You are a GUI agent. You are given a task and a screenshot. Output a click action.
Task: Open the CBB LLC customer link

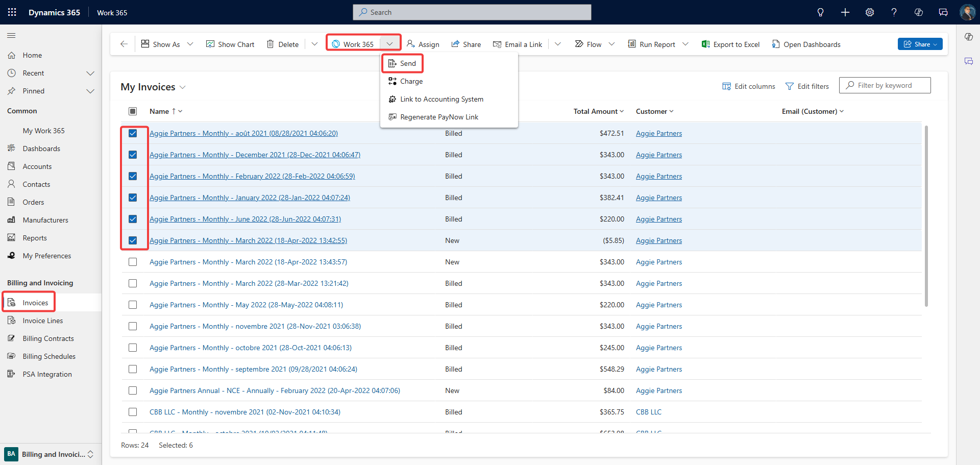tap(648, 412)
